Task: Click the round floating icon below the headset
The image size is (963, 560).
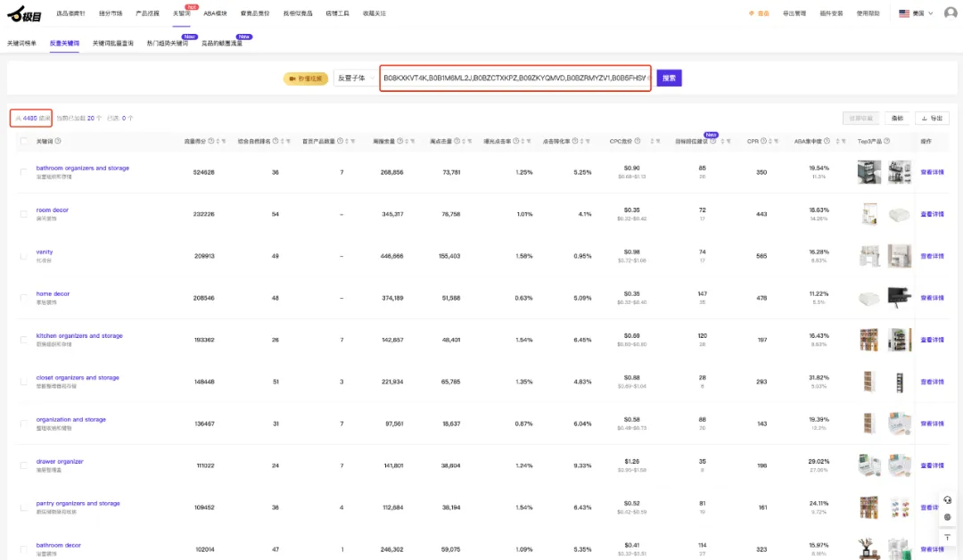Action: click(947, 517)
